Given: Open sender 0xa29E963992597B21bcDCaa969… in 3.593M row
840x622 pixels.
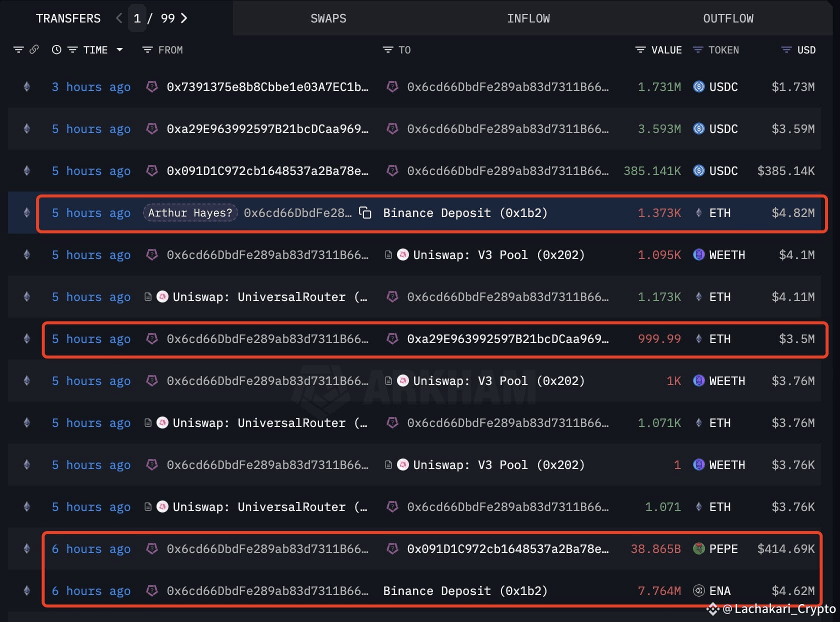Looking at the screenshot, I should coord(267,129).
